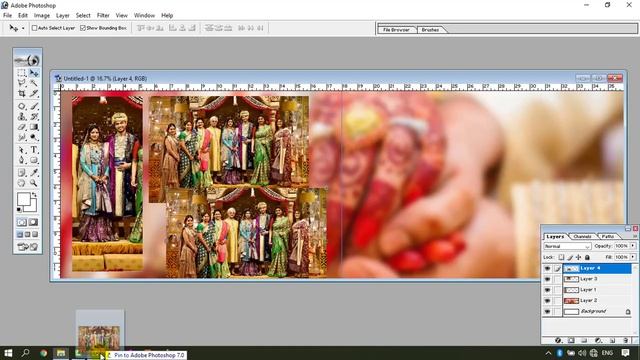640x360 pixels.
Task: Toggle Lock all padlock in Layers panel
Action: 587,257
